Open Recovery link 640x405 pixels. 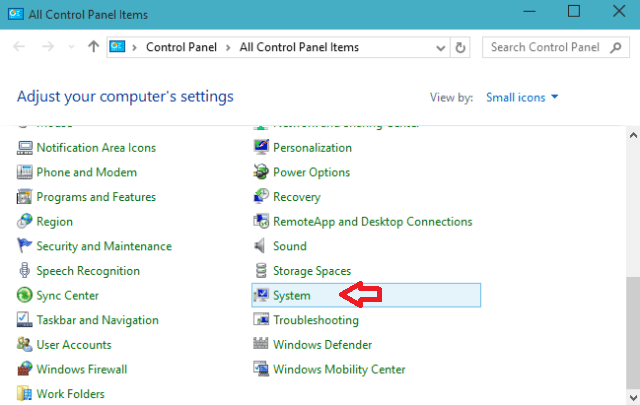point(297,197)
